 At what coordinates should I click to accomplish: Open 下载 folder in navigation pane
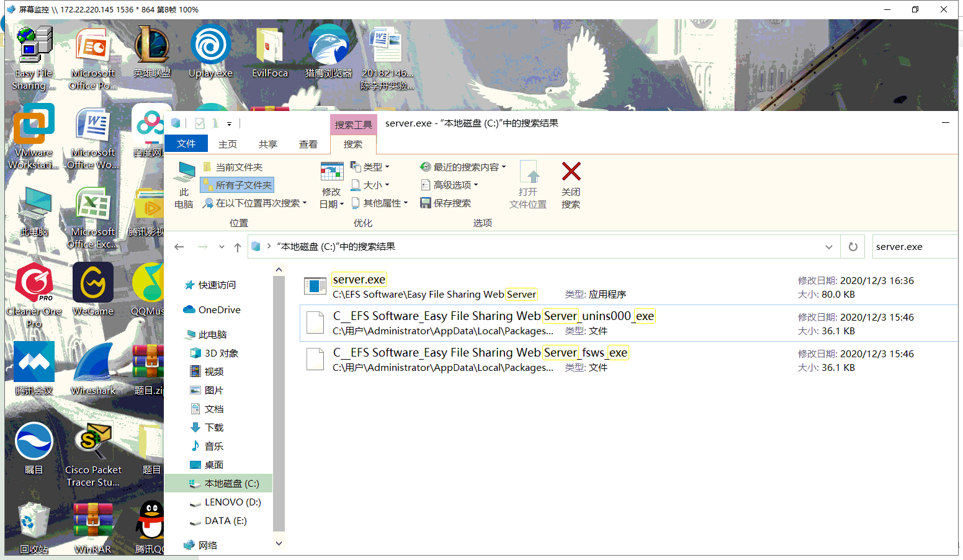pos(207,428)
